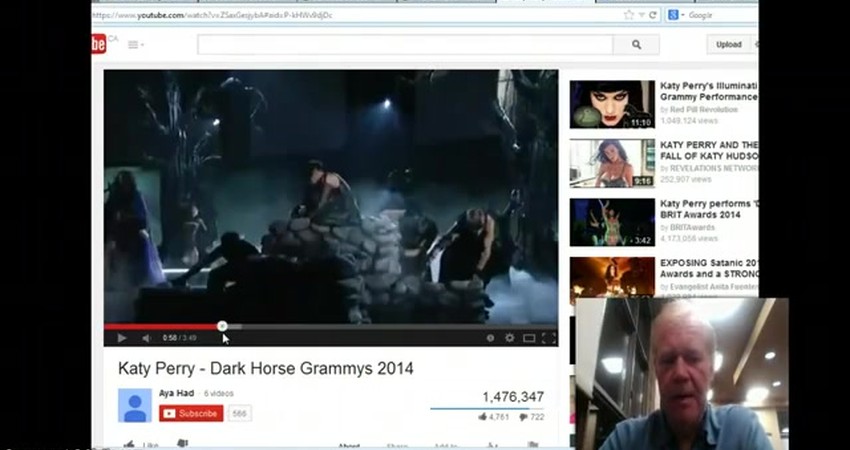The width and height of the screenshot is (850, 450).
Task: Toggle the watch later clock icon
Action: click(490, 338)
